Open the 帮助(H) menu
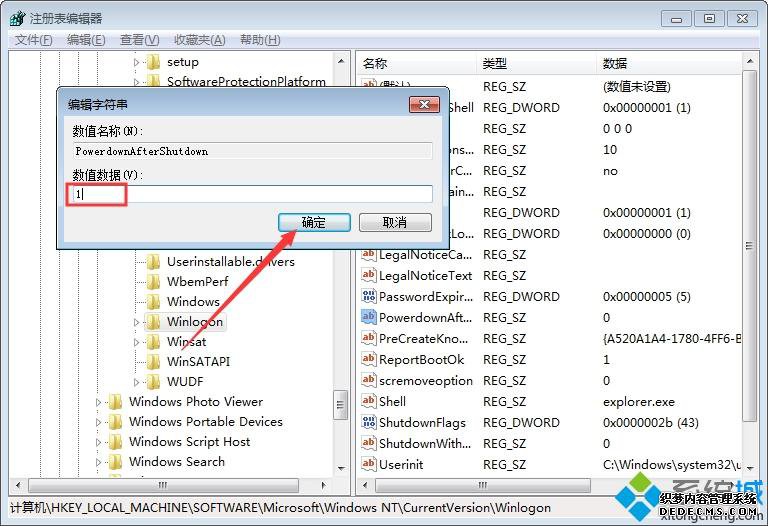This screenshot has height=526, width=768. (260, 40)
